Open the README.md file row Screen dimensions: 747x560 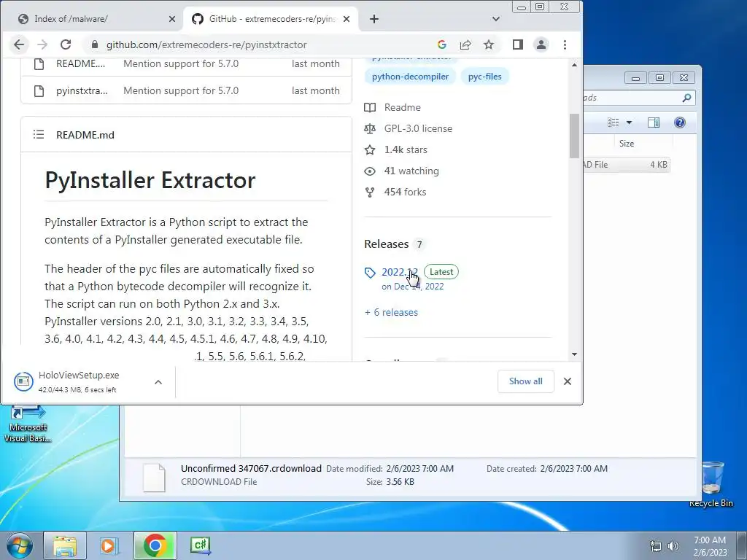tap(186, 64)
